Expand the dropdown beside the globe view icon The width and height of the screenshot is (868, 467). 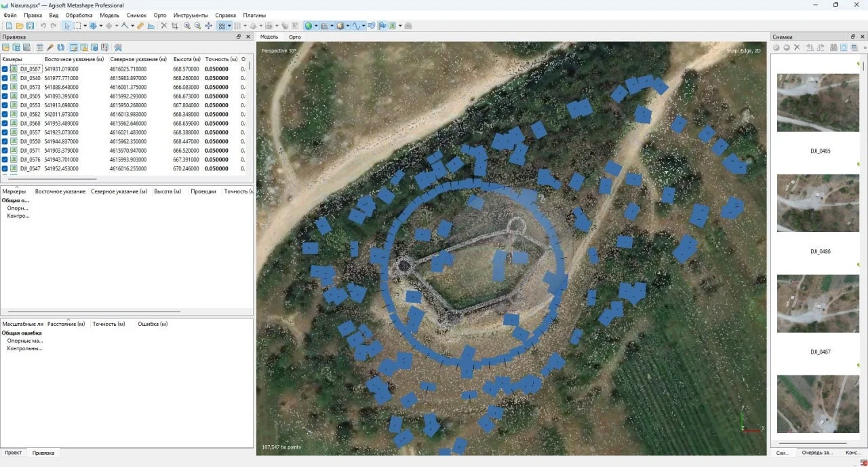pos(316,26)
